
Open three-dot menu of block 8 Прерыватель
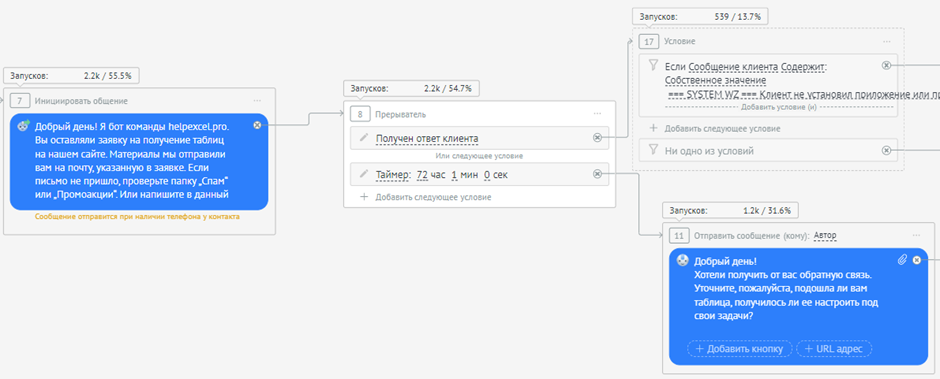click(x=597, y=113)
